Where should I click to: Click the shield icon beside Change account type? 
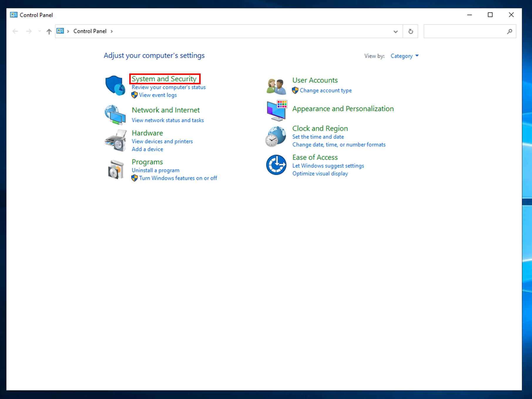[x=295, y=90]
